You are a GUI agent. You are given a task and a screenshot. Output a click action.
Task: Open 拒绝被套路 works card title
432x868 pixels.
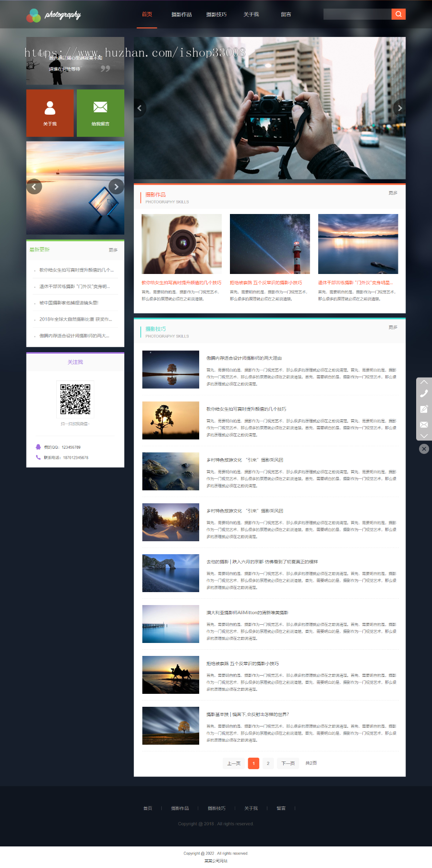[266, 283]
